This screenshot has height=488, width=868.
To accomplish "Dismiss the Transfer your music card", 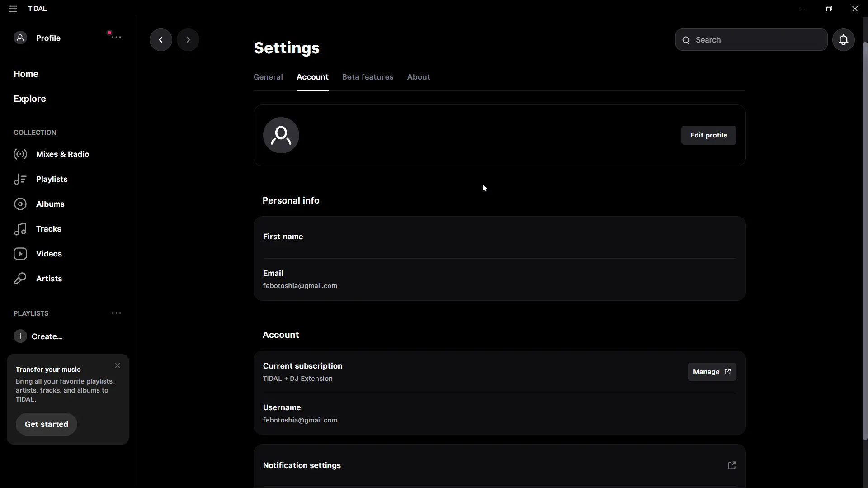I will coord(118,365).
